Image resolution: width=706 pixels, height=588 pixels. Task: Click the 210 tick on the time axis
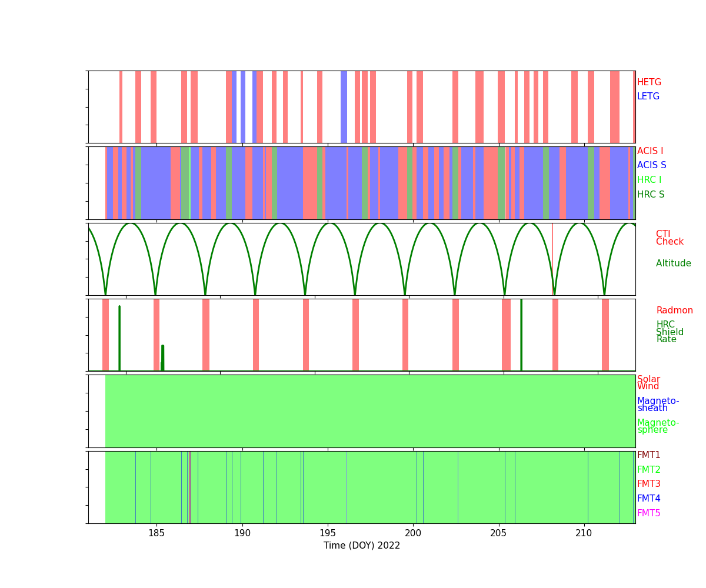[584, 533]
